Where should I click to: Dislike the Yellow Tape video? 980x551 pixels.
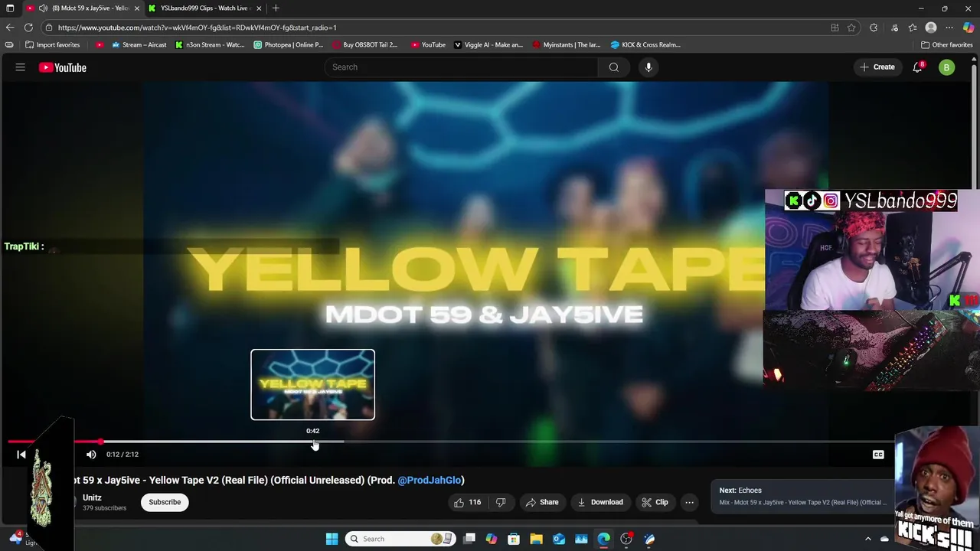tap(501, 502)
